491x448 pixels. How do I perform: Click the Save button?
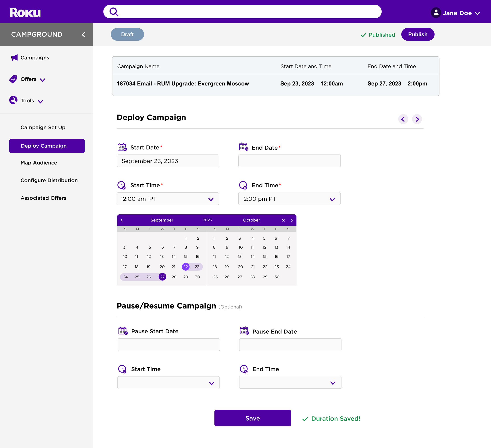pos(252,418)
